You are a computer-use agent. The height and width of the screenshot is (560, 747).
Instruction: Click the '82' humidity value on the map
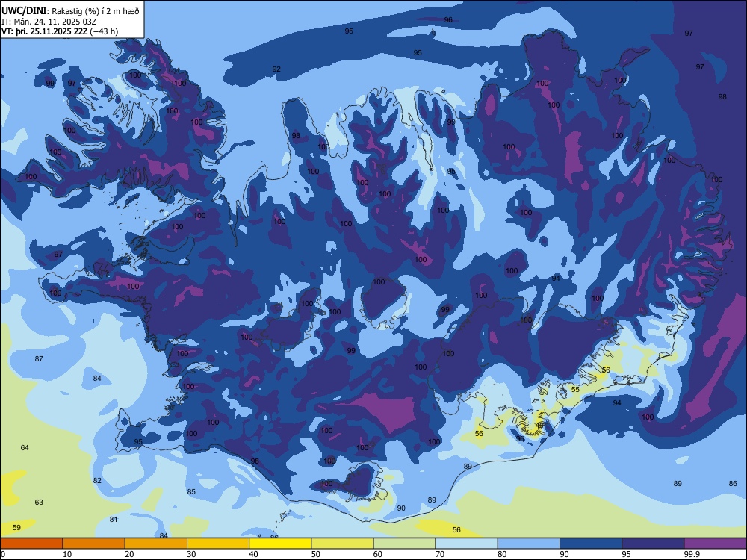coord(97,480)
